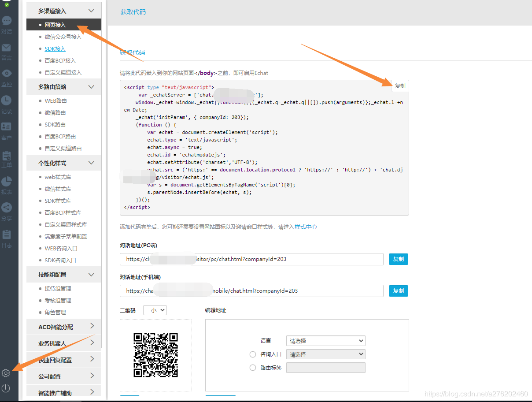Open the 对话 chat icon in sidebar

click(7, 21)
